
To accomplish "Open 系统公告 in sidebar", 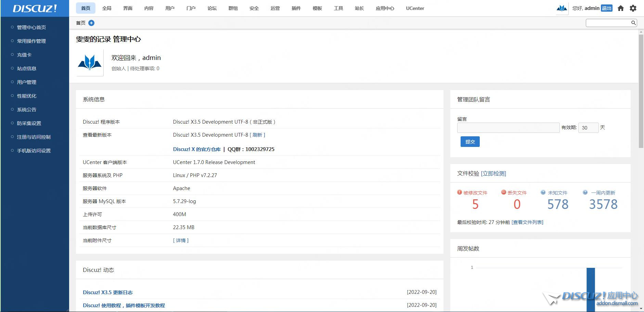I will click(x=27, y=110).
